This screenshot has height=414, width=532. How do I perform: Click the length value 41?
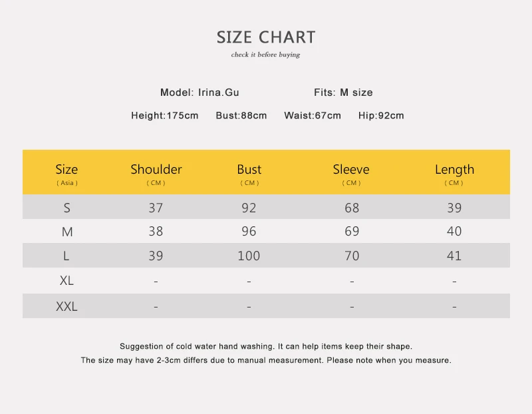[x=454, y=256]
